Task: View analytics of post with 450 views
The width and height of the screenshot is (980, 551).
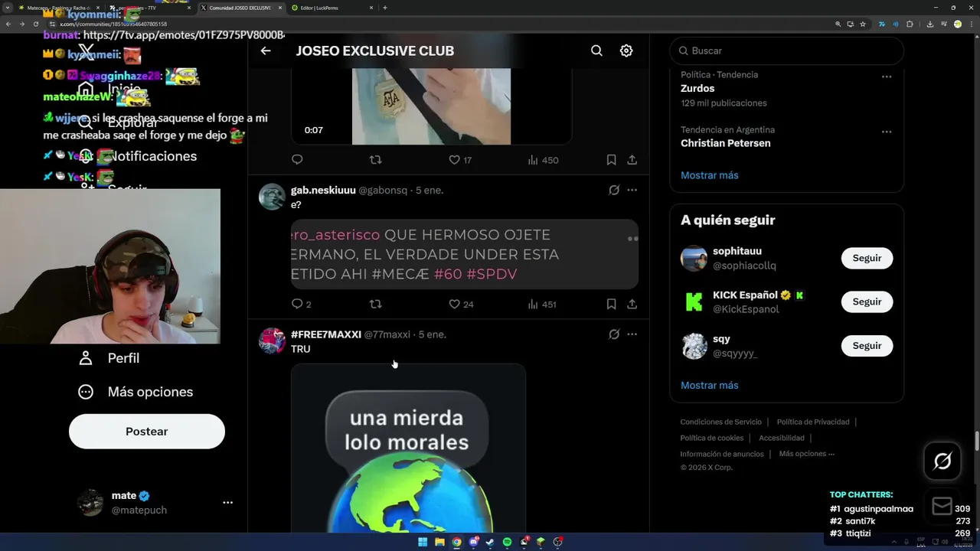Action: 543,160
